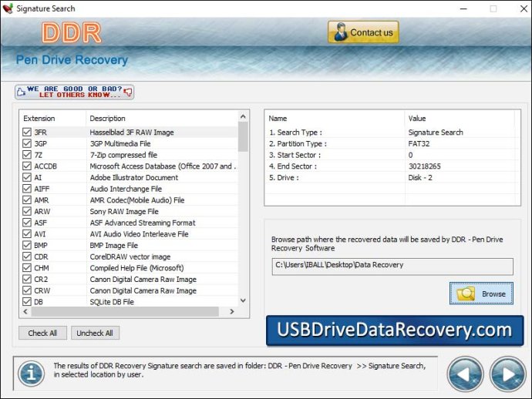Select 'SQLite DB File' description

point(112,302)
